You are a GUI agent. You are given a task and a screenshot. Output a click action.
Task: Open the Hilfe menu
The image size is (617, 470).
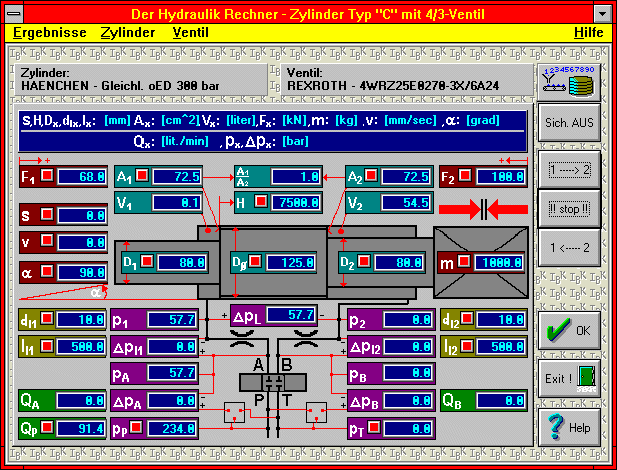588,32
